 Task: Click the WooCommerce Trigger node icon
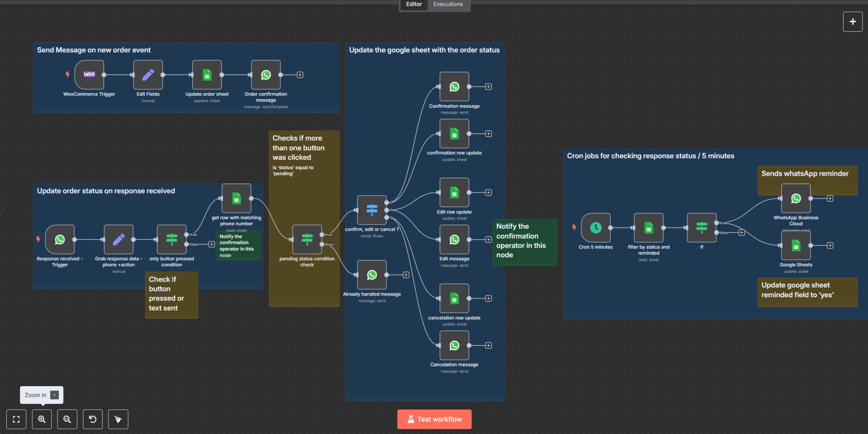89,75
